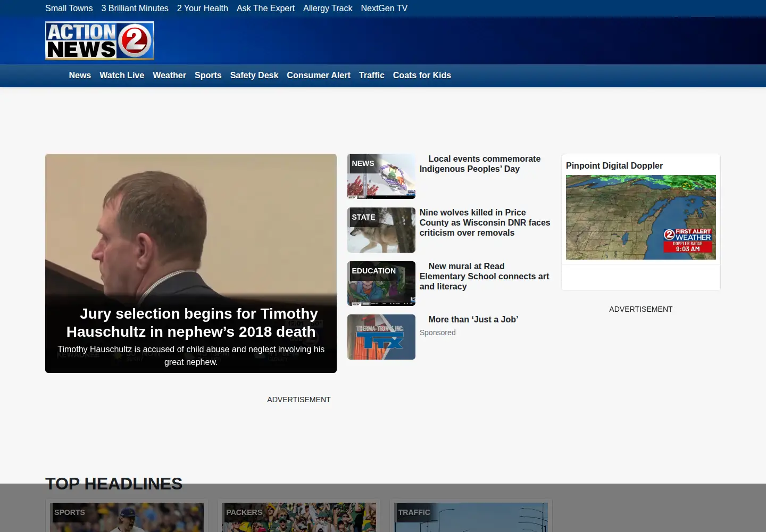The image size is (766, 532).
Task: Read Local events commemorate Indigenous Peoples' Day
Action: coord(480,164)
